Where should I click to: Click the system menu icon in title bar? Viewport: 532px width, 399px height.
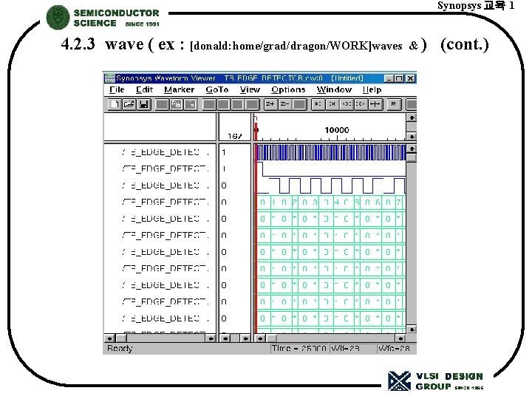tap(109, 78)
